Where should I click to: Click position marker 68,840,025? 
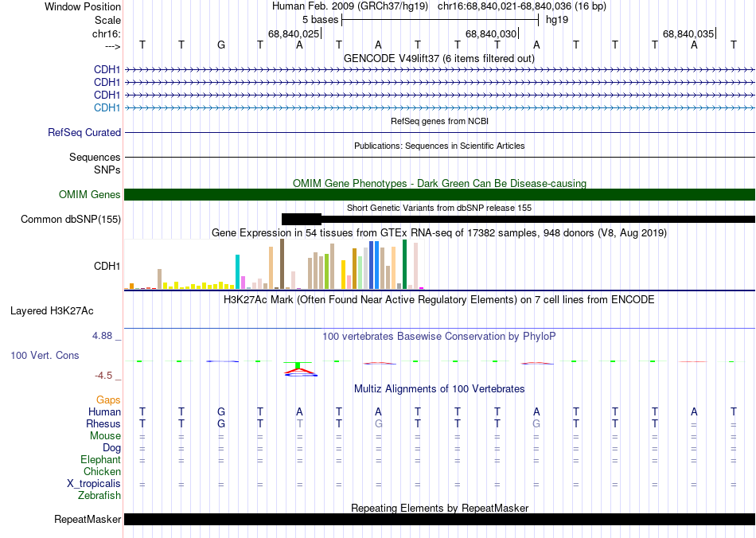(294, 33)
